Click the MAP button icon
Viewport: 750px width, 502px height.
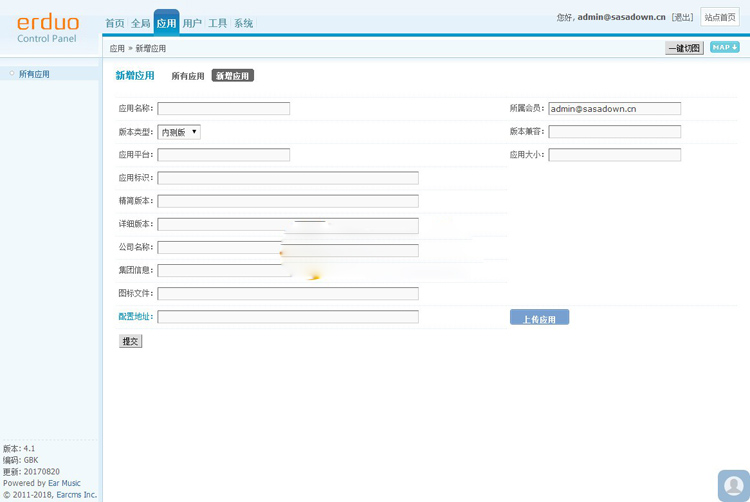(x=724, y=47)
